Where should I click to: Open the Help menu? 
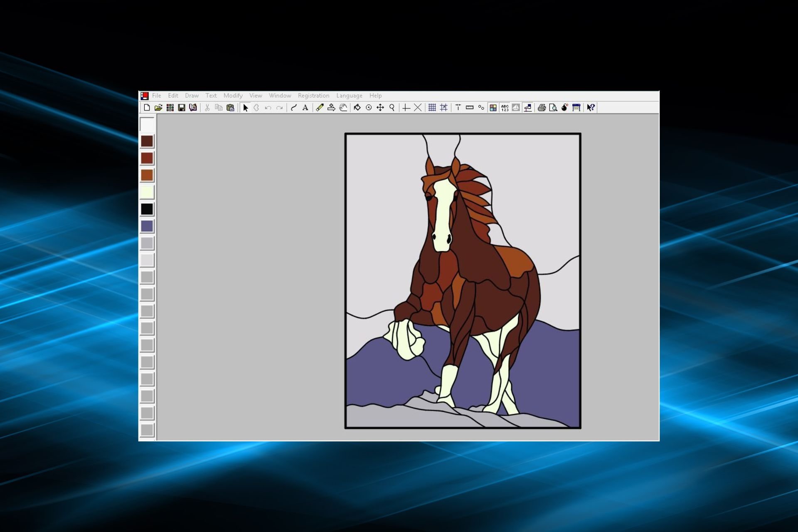click(x=375, y=96)
